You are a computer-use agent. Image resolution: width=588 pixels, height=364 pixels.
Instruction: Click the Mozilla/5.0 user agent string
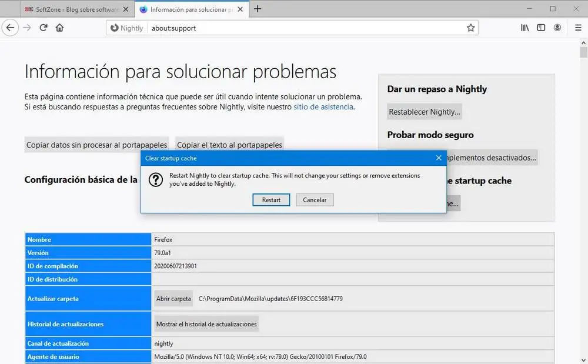pyautogui.click(x=260, y=356)
